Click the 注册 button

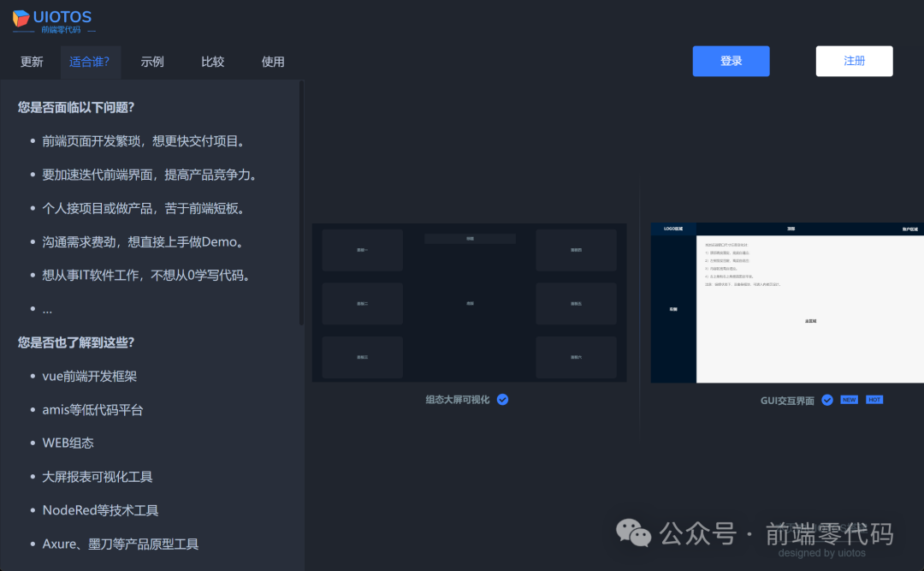pyautogui.click(x=853, y=61)
